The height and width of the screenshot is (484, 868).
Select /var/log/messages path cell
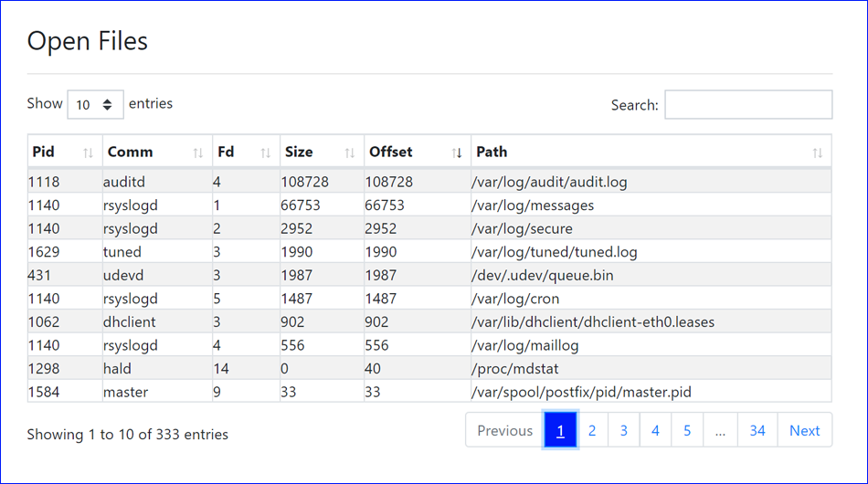point(651,205)
